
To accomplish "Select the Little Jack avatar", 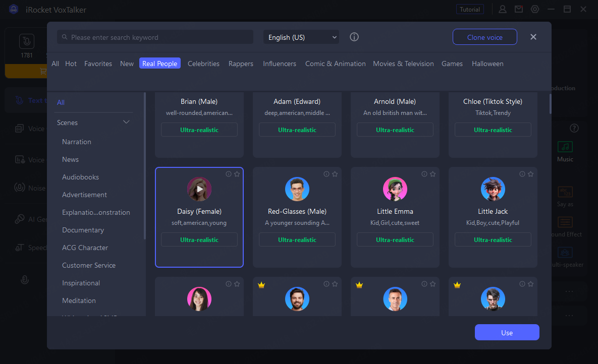I will click(493, 189).
